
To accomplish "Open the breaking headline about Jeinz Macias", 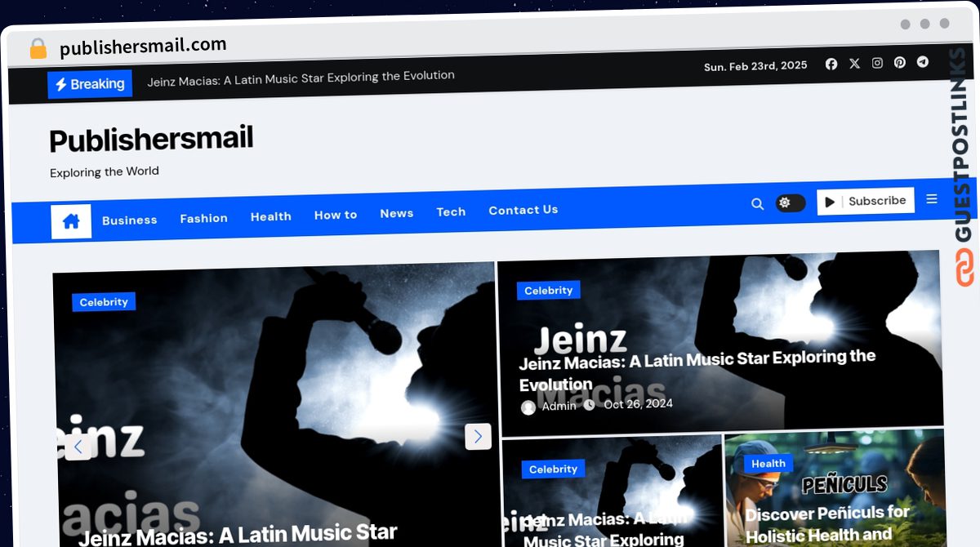I will point(301,78).
